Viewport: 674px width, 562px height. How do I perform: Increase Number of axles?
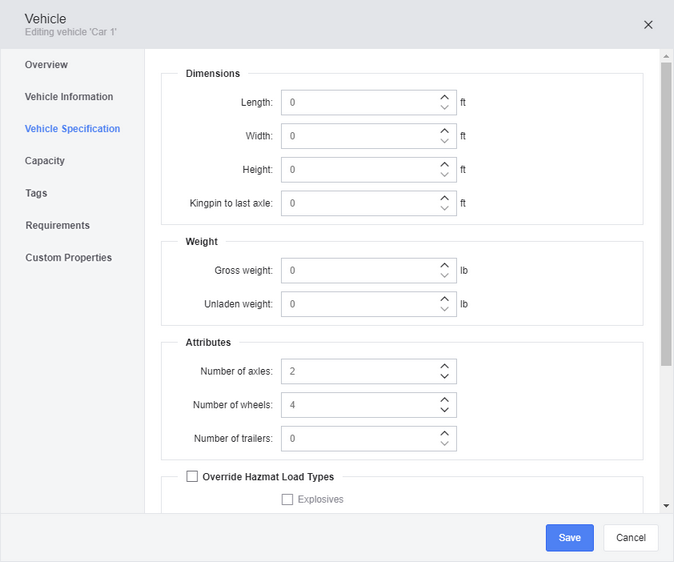coord(444,366)
